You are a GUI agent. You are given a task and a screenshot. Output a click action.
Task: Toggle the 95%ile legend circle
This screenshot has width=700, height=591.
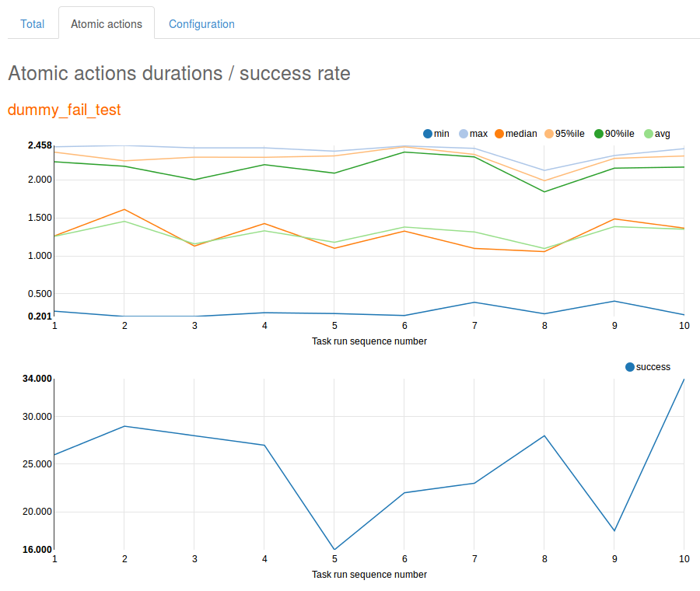point(549,134)
